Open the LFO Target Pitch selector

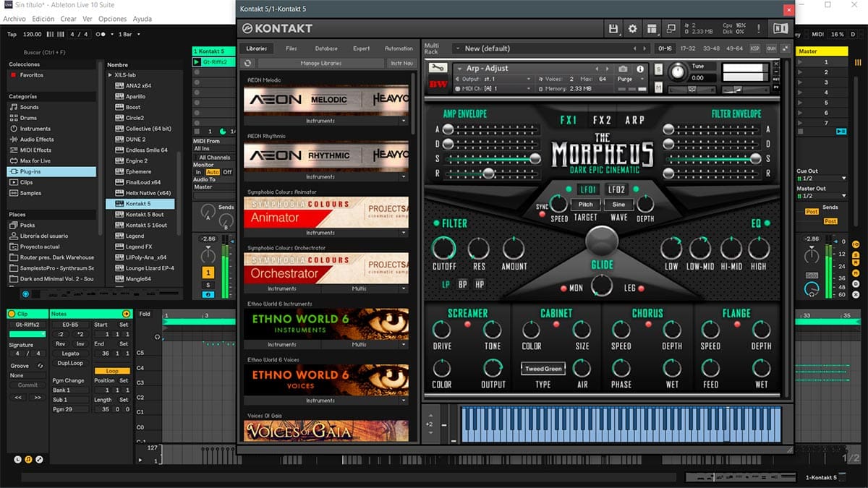tap(585, 205)
